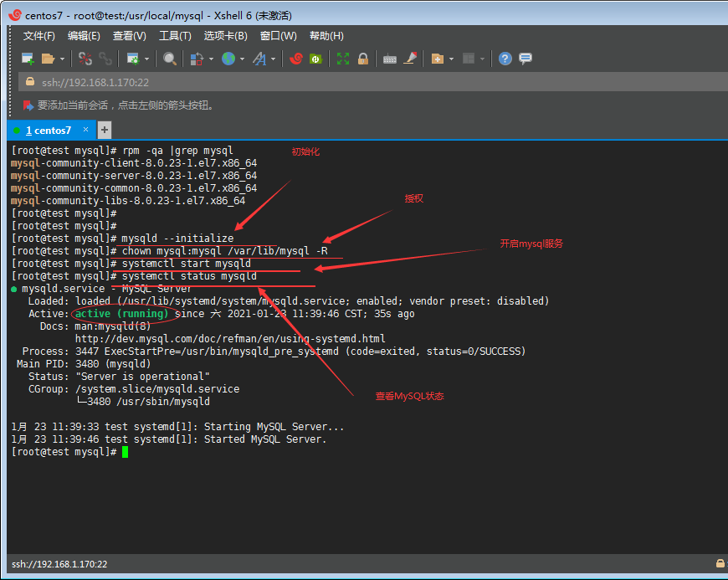The height and width of the screenshot is (580, 728).
Task: Click the New Session toolbar icon
Action: click(28, 59)
